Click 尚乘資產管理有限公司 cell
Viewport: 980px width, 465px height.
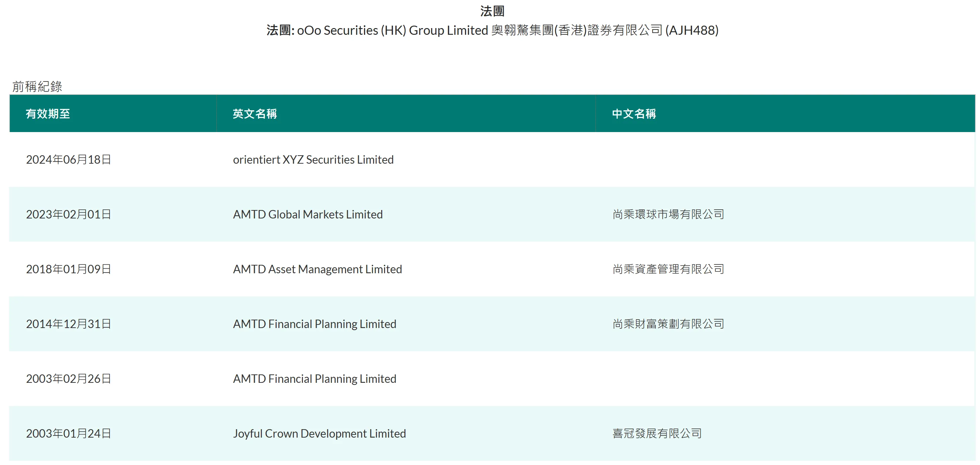coord(668,269)
